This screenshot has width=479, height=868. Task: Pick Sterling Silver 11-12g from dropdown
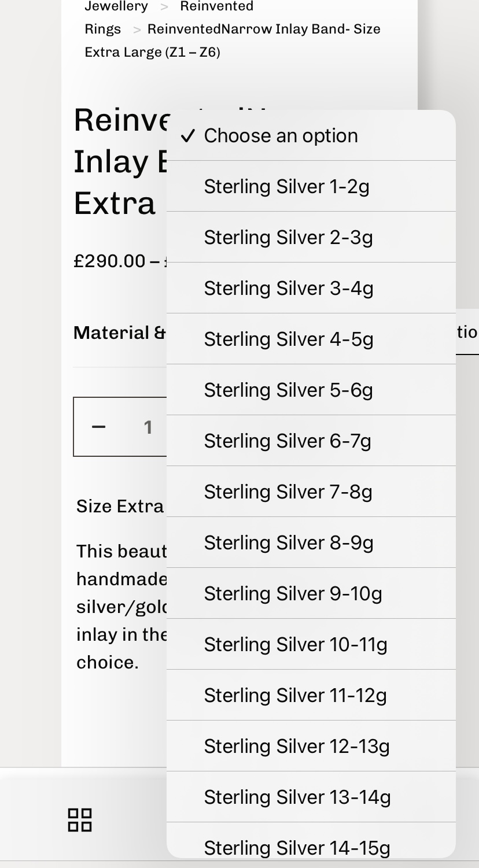click(295, 696)
